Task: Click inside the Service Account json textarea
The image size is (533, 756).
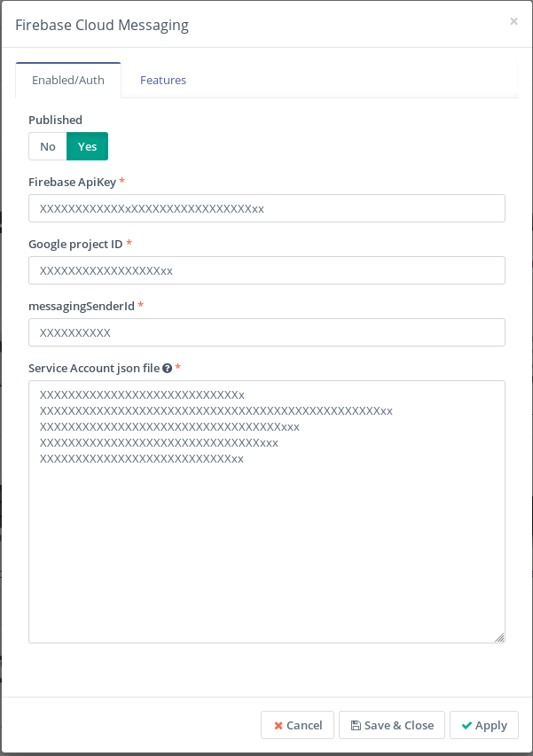Action: point(267,511)
